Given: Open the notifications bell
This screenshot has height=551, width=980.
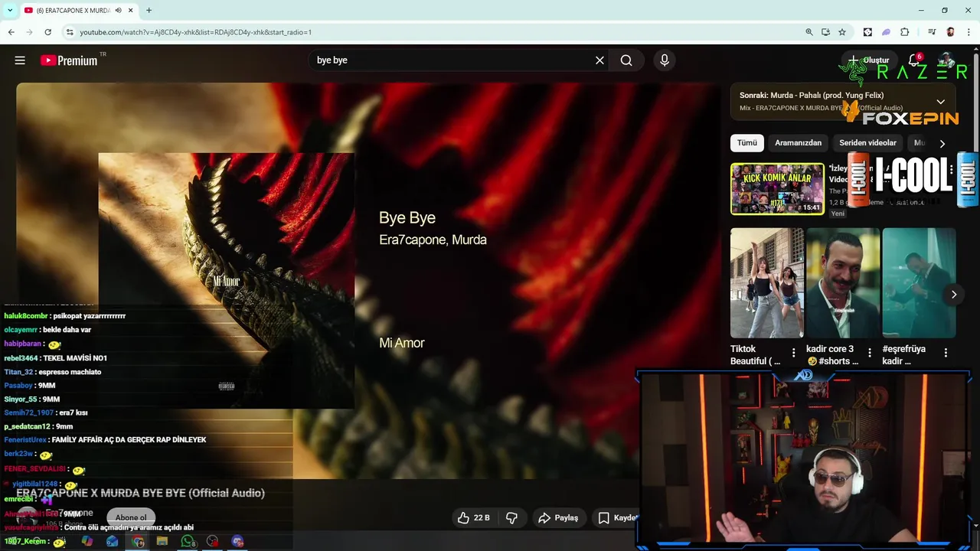Looking at the screenshot, I should pyautogui.click(x=914, y=60).
